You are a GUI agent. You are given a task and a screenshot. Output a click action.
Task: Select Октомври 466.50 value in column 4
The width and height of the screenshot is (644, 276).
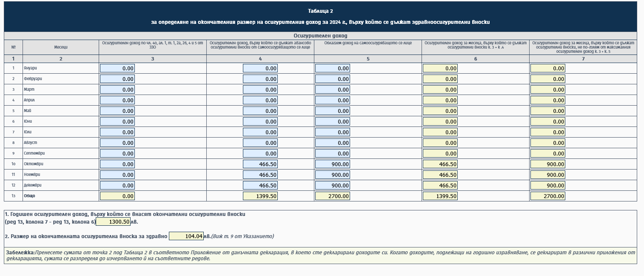pos(260,164)
